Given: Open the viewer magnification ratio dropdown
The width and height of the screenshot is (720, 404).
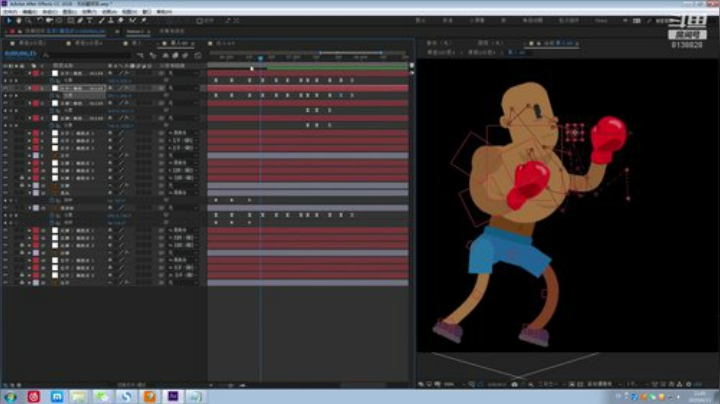Looking at the screenshot, I should click(453, 384).
